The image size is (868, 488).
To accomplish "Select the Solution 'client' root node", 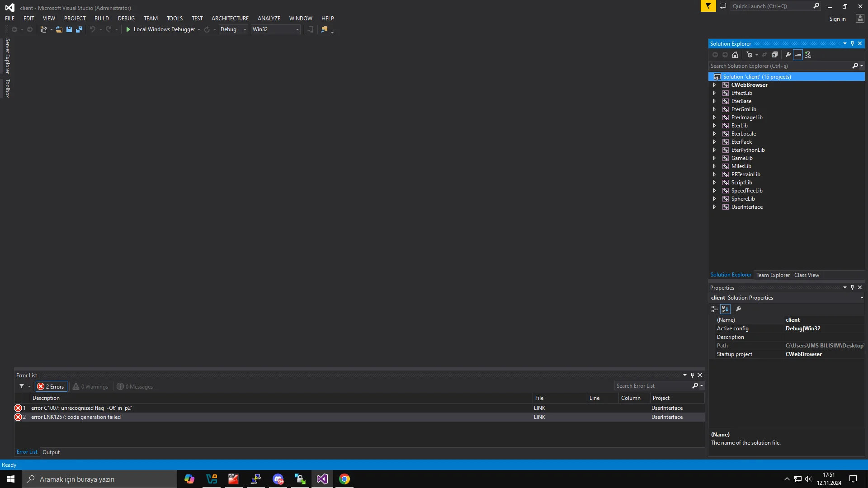I will (787, 77).
